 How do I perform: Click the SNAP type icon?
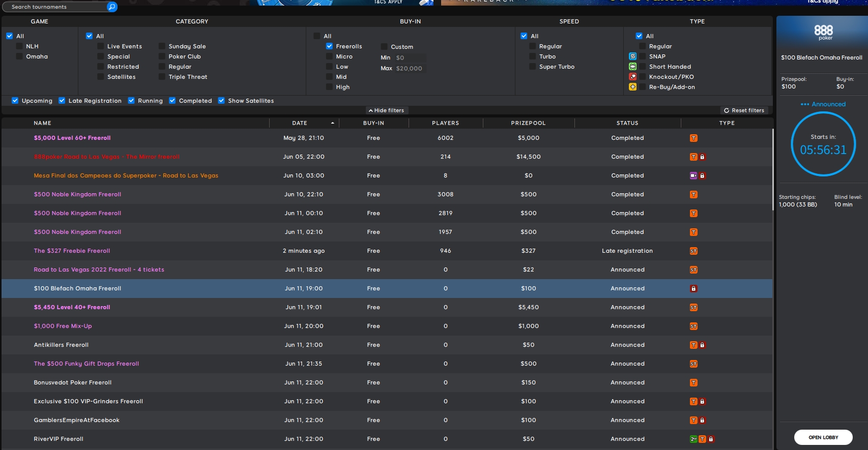632,56
